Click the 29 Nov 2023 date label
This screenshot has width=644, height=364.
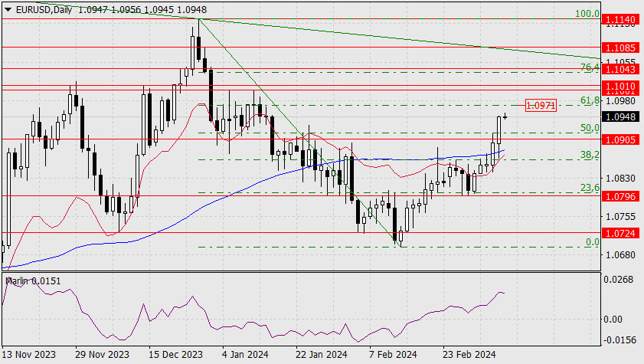[x=102, y=355]
